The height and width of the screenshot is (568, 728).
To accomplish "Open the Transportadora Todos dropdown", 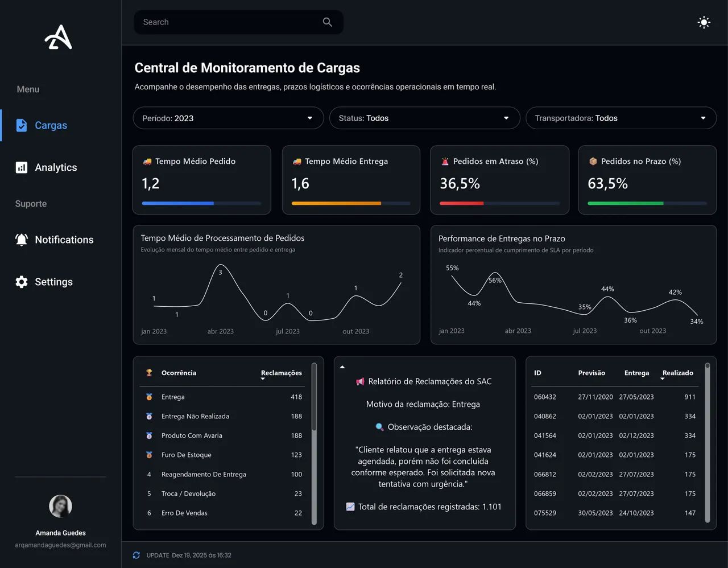I will (x=621, y=118).
